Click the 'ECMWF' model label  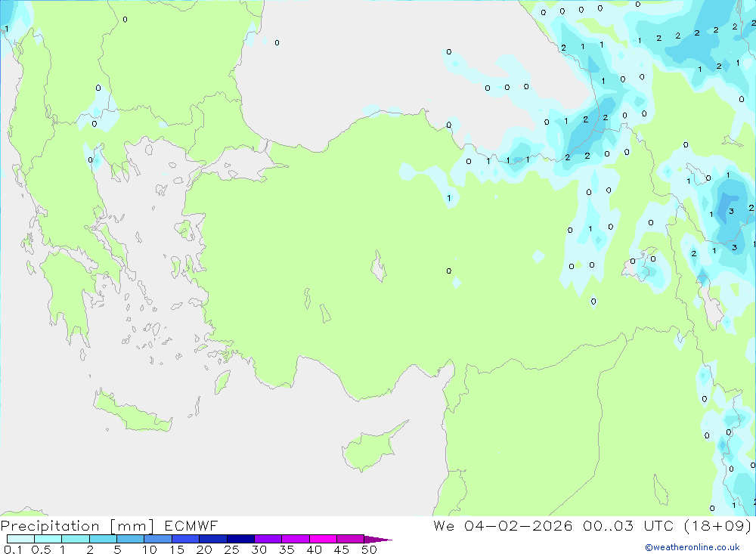[x=191, y=525]
